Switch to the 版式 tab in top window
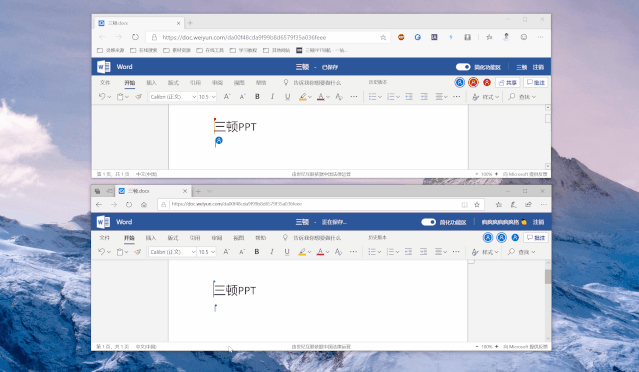The width and height of the screenshot is (639, 372). [173, 83]
